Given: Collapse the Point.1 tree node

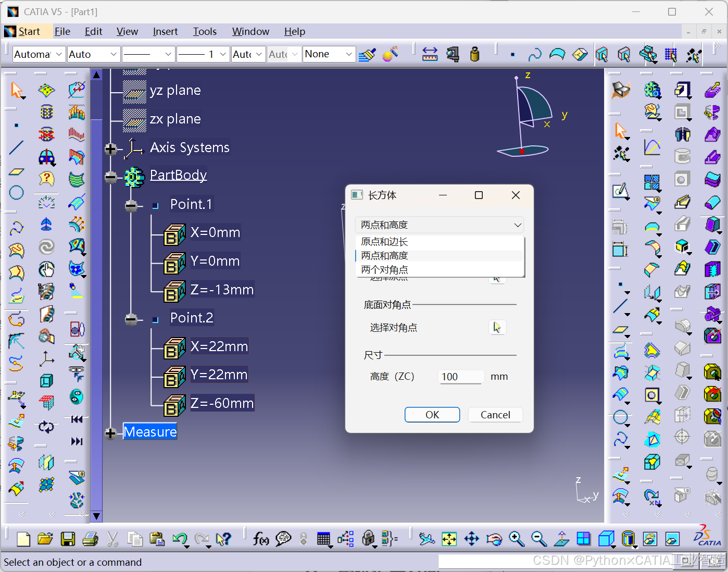Looking at the screenshot, I should coord(131,206).
